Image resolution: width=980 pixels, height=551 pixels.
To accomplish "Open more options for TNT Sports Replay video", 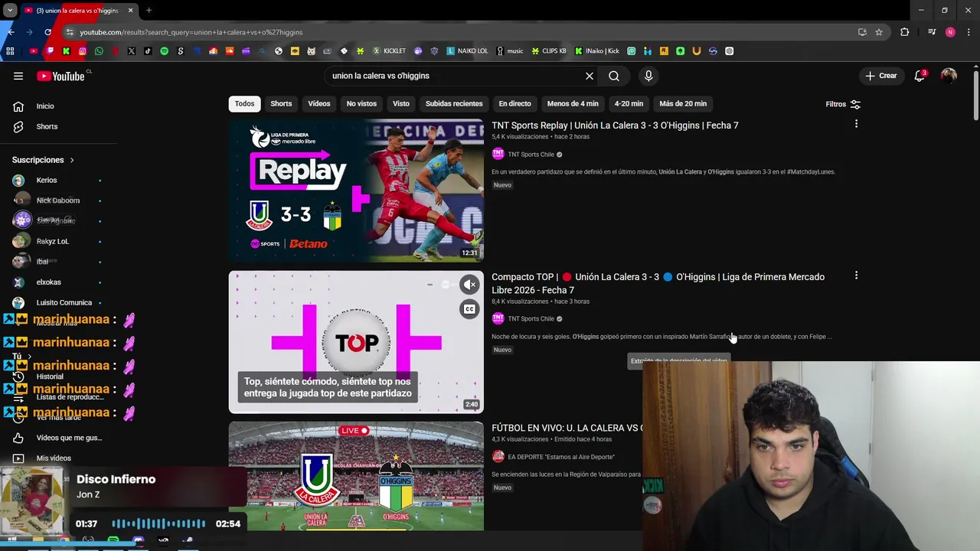I will click(x=856, y=124).
